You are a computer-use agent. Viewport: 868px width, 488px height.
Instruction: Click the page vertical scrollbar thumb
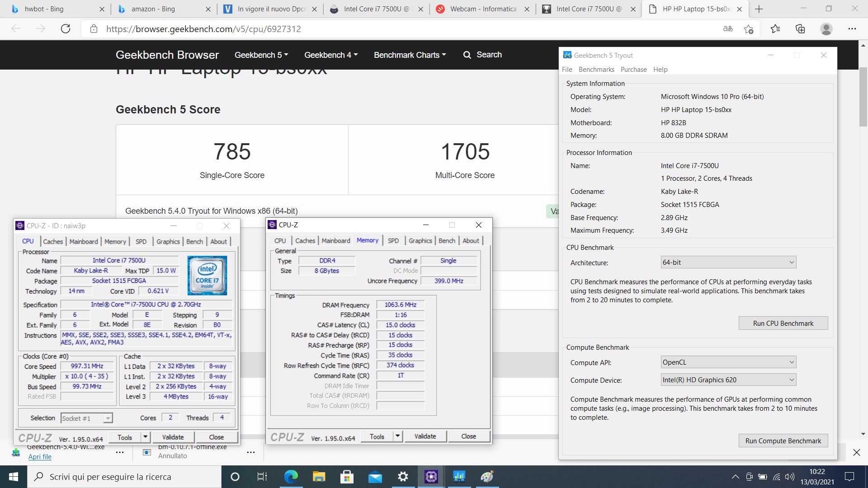863,97
